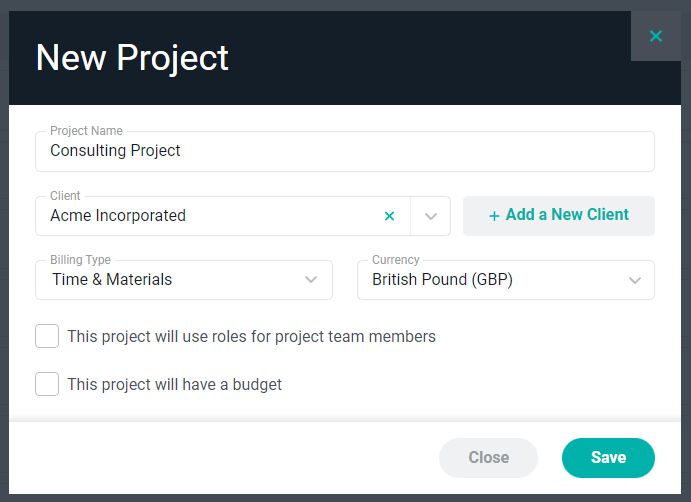
Task: Click the New Project dialog title
Action: click(x=132, y=58)
